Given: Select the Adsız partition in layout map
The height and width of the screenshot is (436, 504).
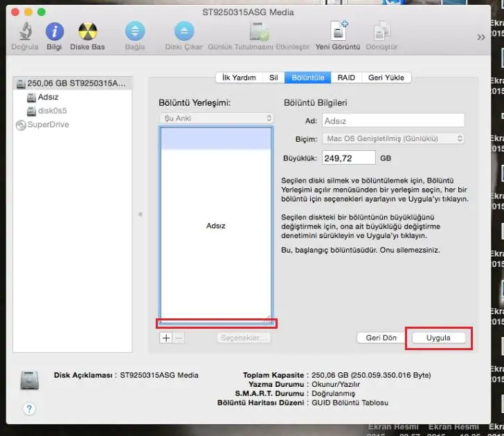Looking at the screenshot, I should click(216, 226).
